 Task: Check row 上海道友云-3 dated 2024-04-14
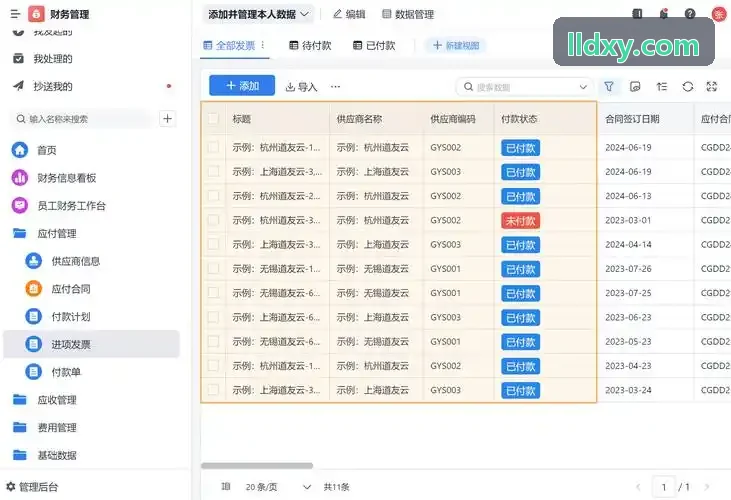click(x=213, y=244)
